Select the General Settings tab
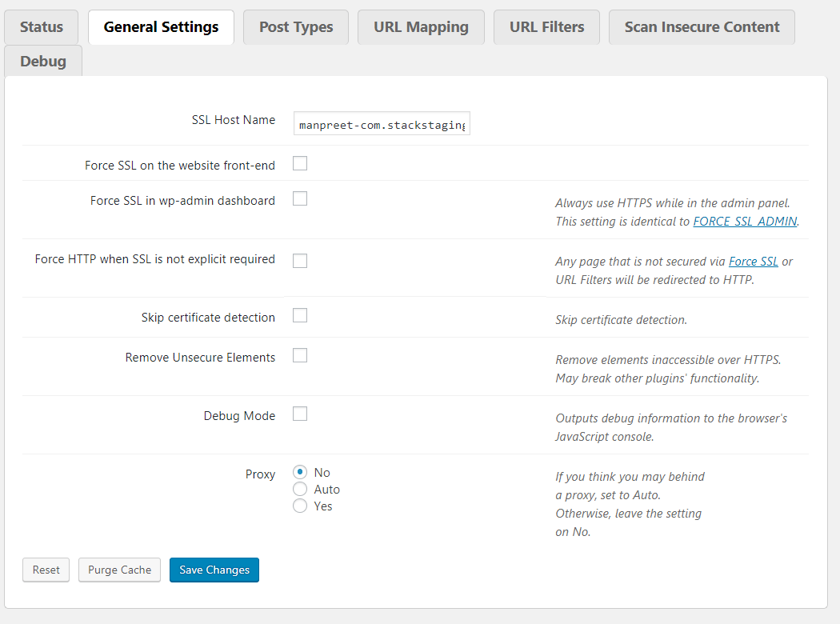This screenshot has width=840, height=624. [x=161, y=27]
